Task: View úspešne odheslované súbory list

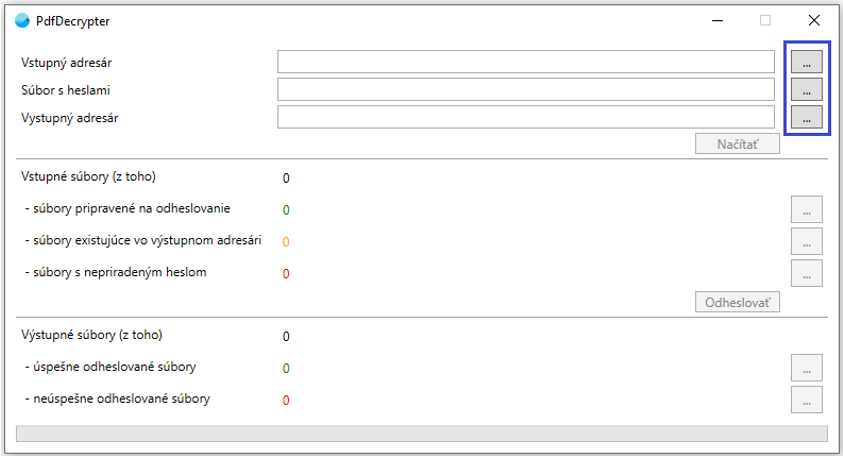Action: tap(806, 368)
